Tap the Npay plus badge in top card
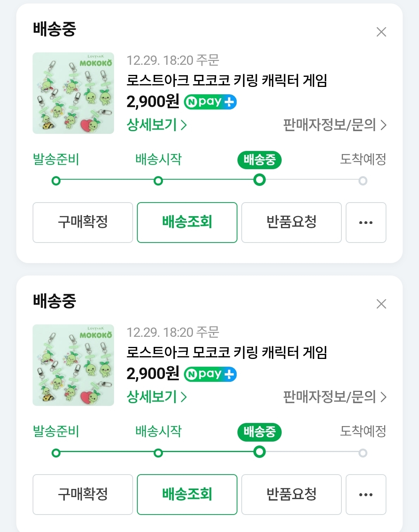The height and width of the screenshot is (532, 419). [210, 102]
